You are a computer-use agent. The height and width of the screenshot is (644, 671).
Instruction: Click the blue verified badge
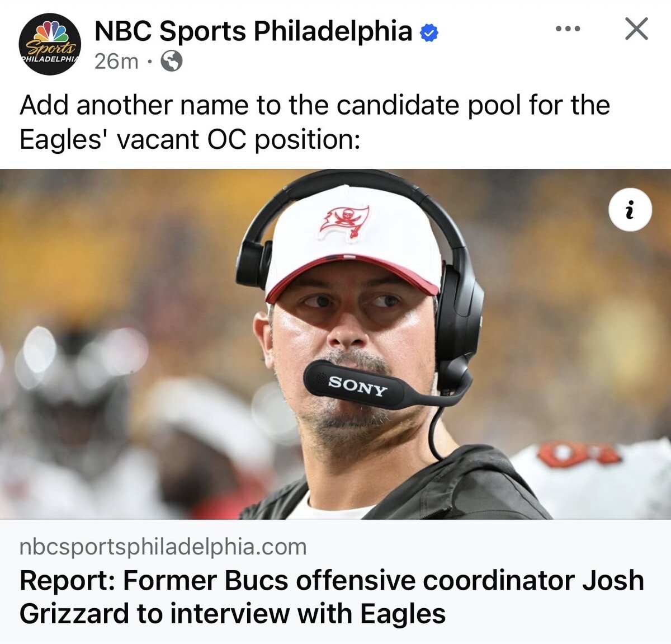429,32
